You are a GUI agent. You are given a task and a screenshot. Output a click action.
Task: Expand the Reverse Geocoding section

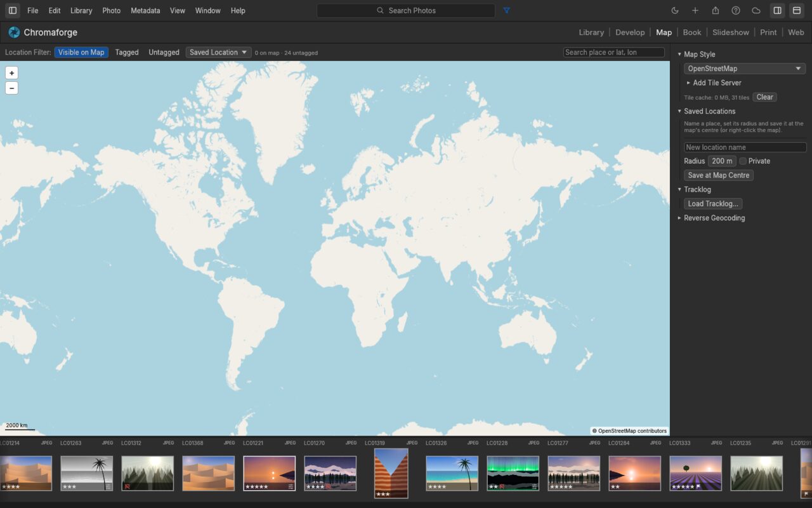tap(711, 218)
